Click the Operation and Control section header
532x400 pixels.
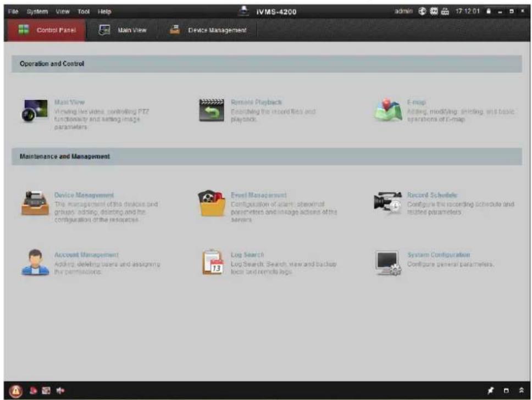pos(267,64)
